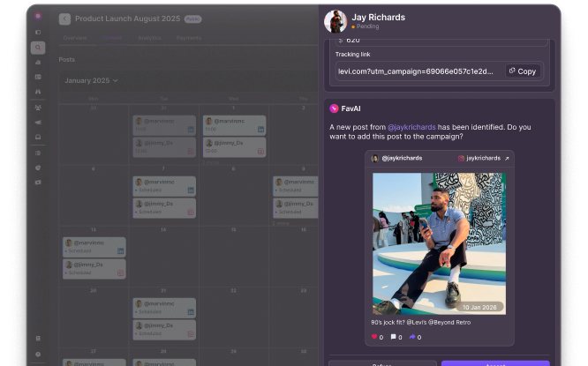Click the @jaykrichards mention link in FavAI message
Viewport: 588px width, 366px height.
pyautogui.click(x=411, y=127)
